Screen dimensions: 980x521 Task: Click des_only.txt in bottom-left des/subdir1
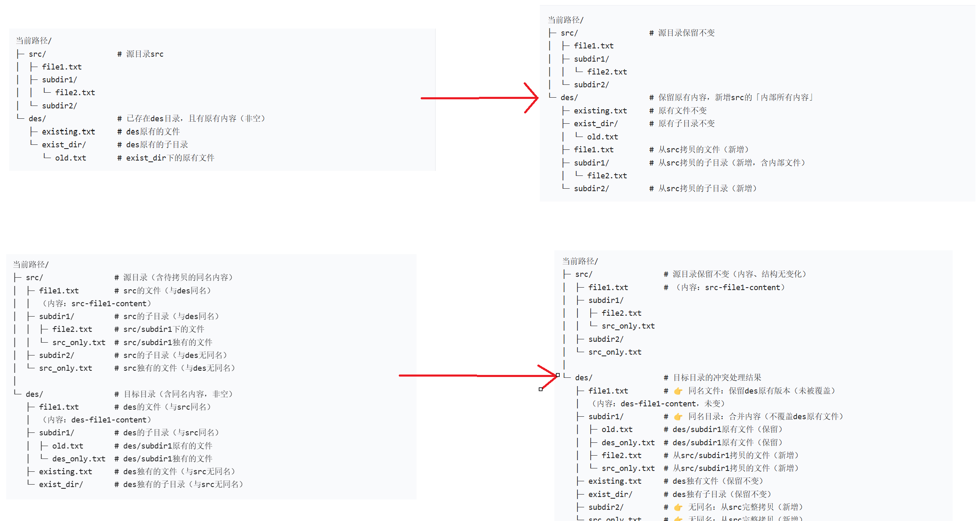[x=79, y=459]
